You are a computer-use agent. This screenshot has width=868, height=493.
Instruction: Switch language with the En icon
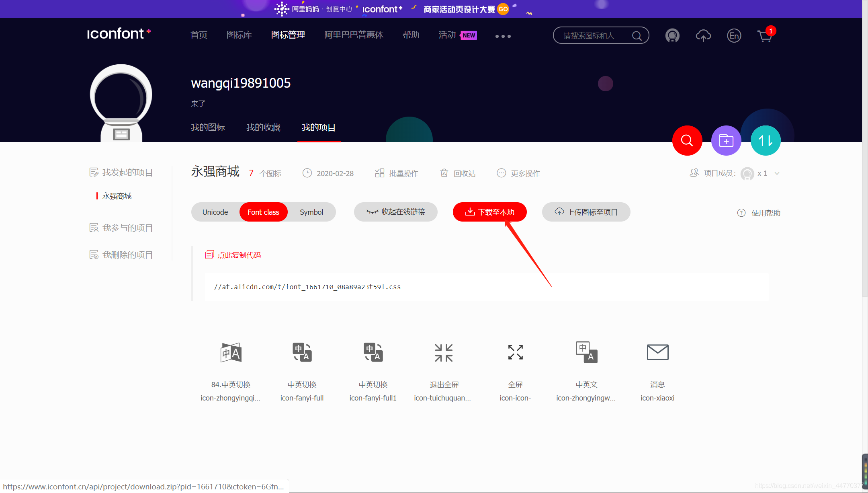[x=734, y=36]
